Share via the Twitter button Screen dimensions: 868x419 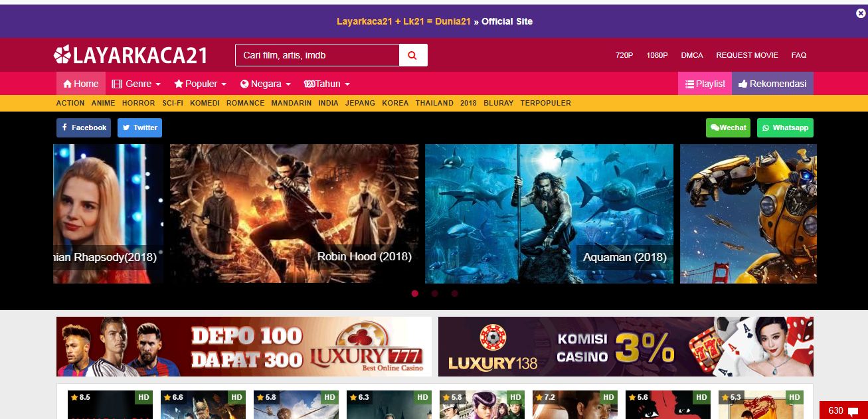coord(139,127)
